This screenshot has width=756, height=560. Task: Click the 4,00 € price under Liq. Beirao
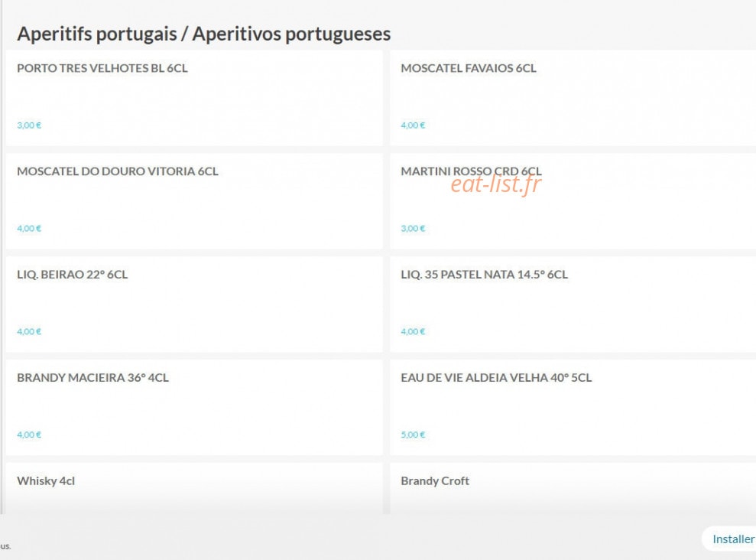tap(29, 332)
